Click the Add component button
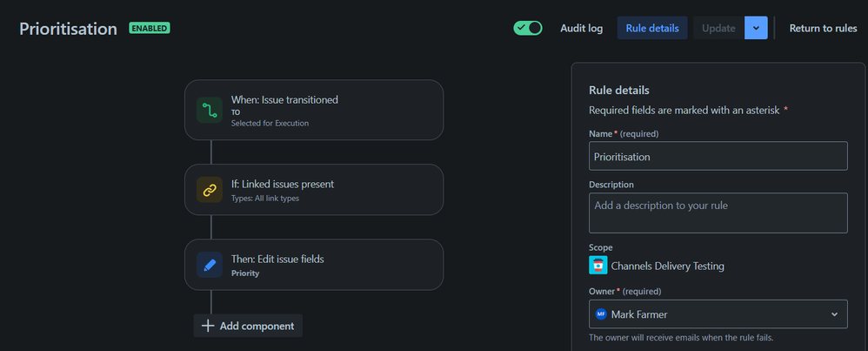The width and height of the screenshot is (868, 351). coord(248,326)
